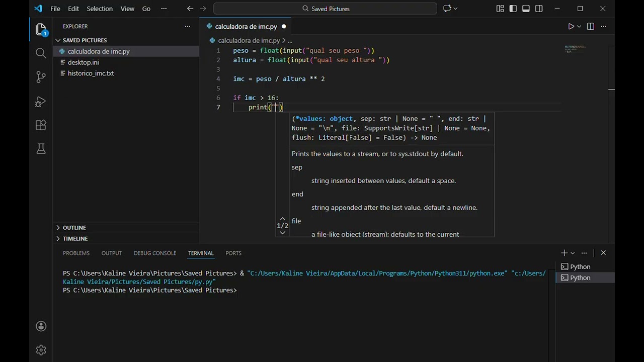Run the Python file with play button

571,27
